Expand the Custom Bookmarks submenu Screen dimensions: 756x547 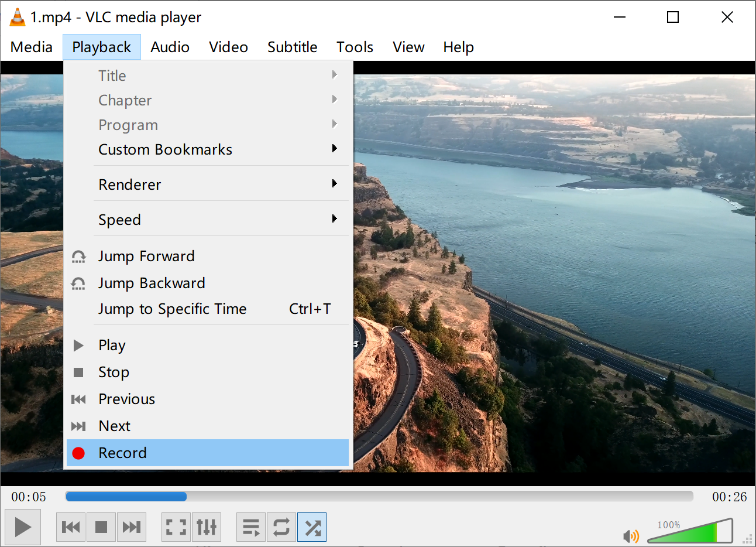tap(208, 149)
